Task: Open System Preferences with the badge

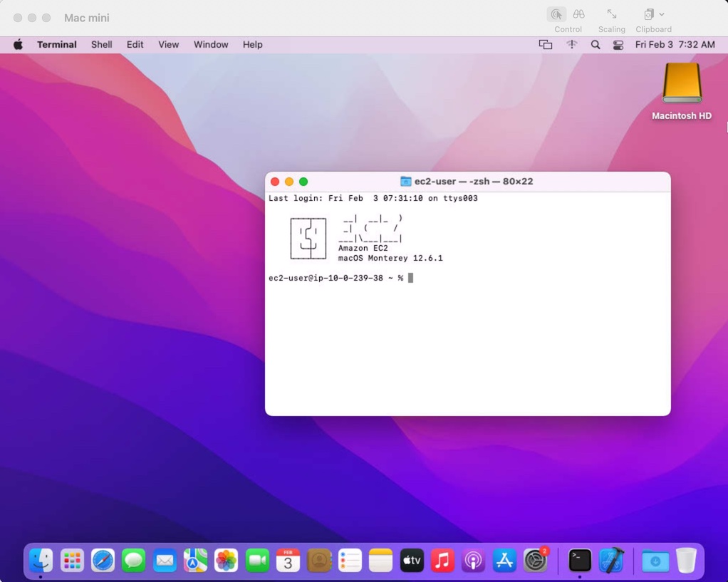Action: coord(536,559)
